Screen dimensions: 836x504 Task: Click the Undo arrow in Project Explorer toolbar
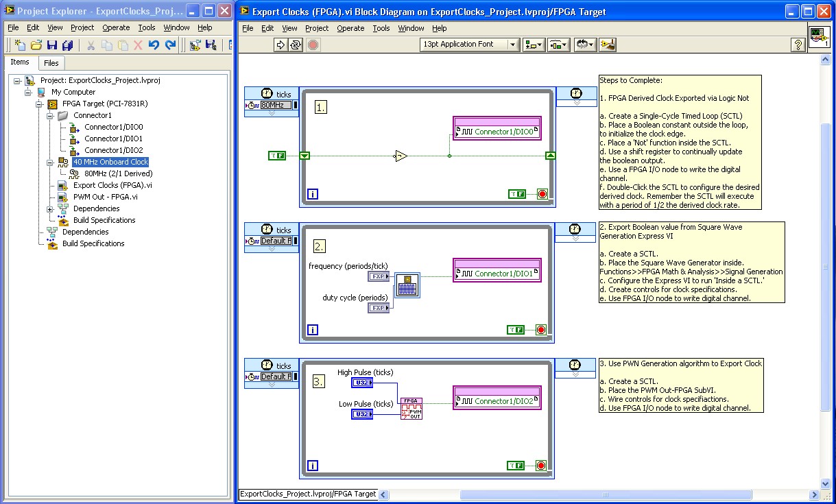pyautogui.click(x=154, y=45)
